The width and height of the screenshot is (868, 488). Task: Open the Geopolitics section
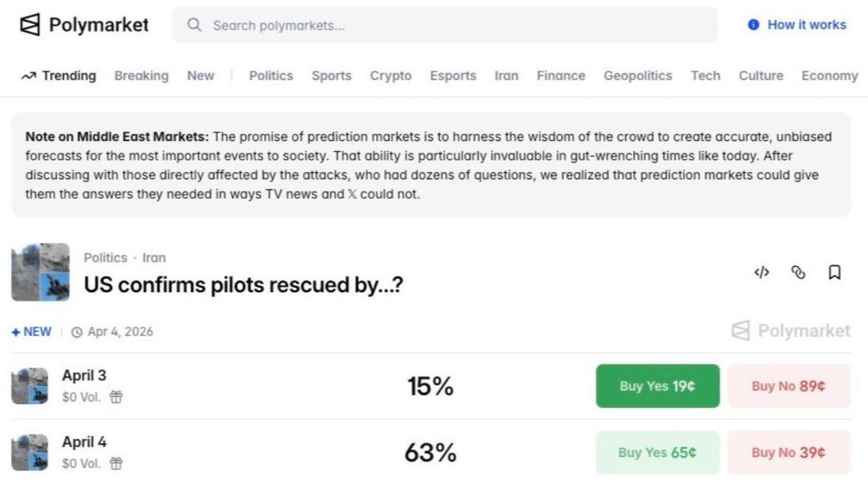(x=637, y=75)
